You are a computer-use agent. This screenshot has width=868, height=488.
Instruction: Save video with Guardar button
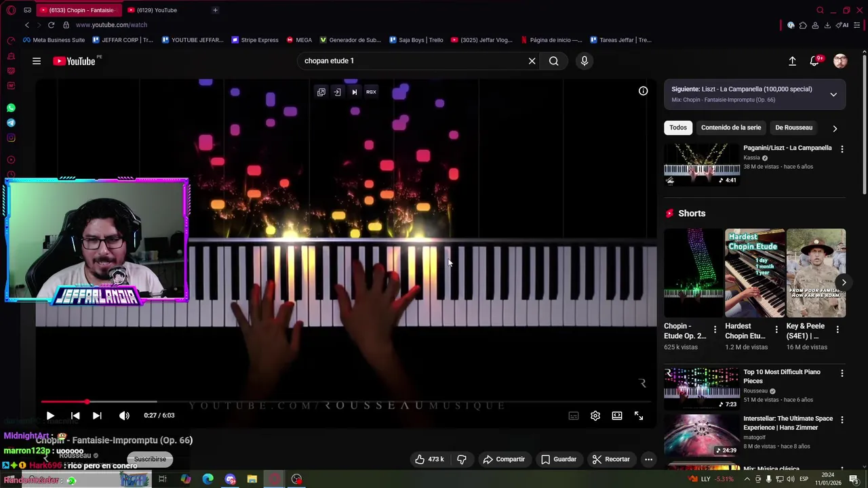(559, 459)
